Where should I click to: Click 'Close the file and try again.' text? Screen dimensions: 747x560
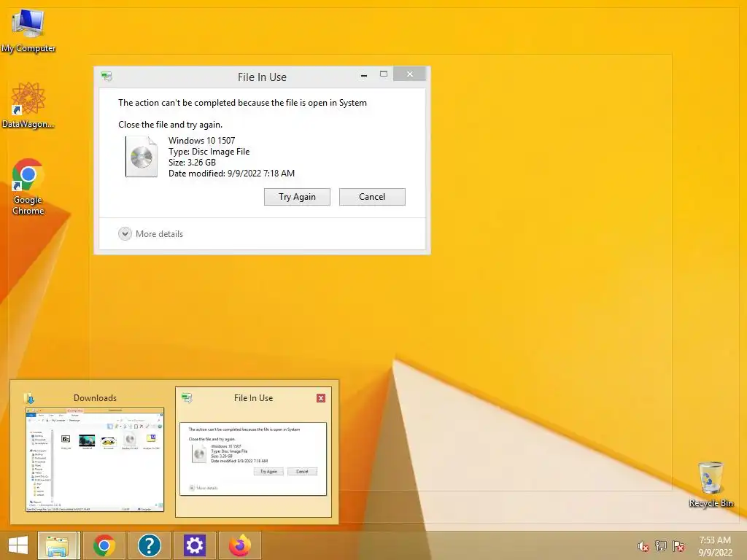click(170, 125)
